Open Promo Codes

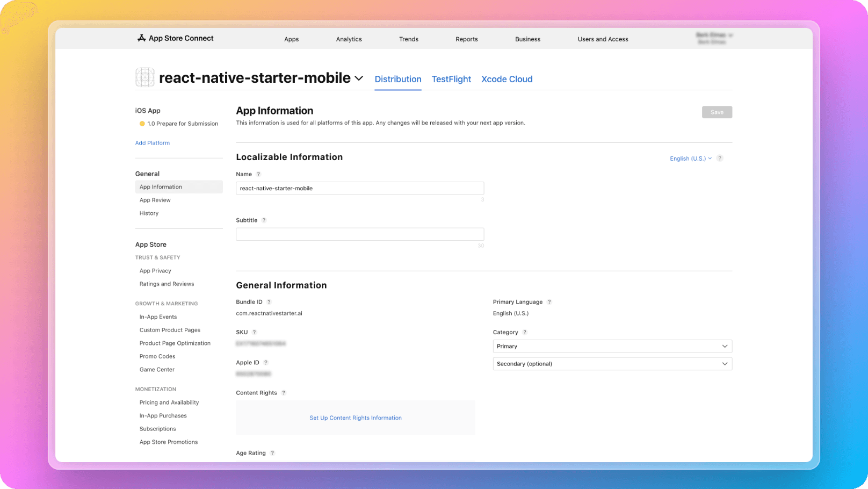click(157, 356)
